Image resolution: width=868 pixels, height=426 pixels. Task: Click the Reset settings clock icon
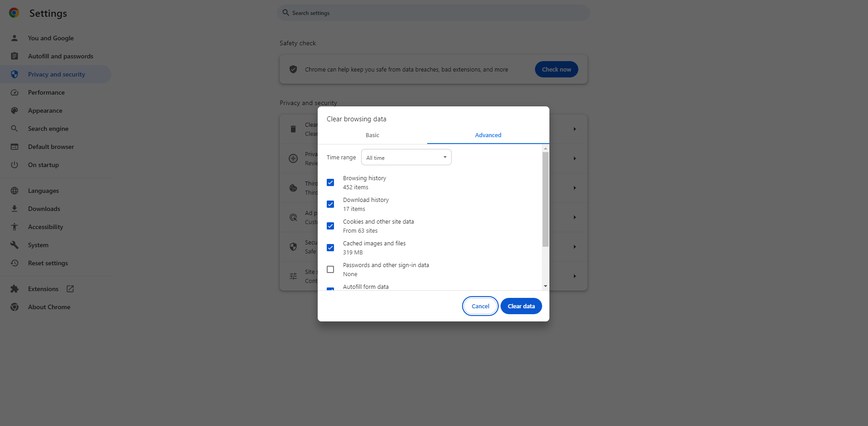(x=14, y=263)
